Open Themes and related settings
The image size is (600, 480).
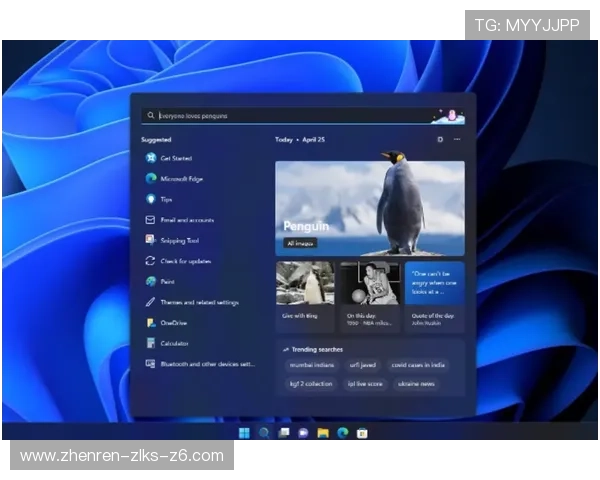point(198,302)
